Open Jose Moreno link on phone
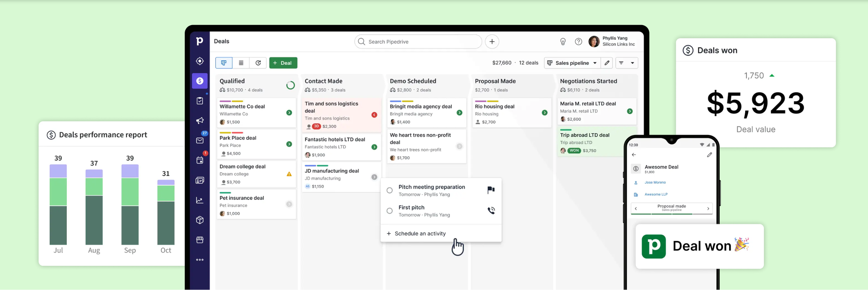The width and height of the screenshot is (868, 290). 655,182
